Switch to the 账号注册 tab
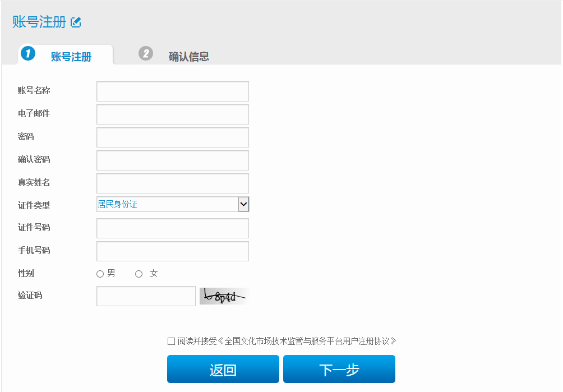The height and width of the screenshot is (392, 563). (71, 57)
